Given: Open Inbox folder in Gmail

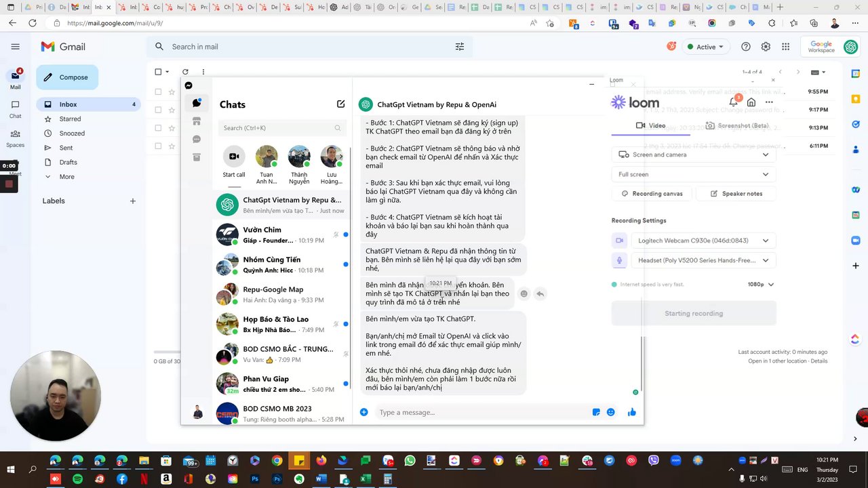Looking at the screenshot, I should tap(88, 104).
